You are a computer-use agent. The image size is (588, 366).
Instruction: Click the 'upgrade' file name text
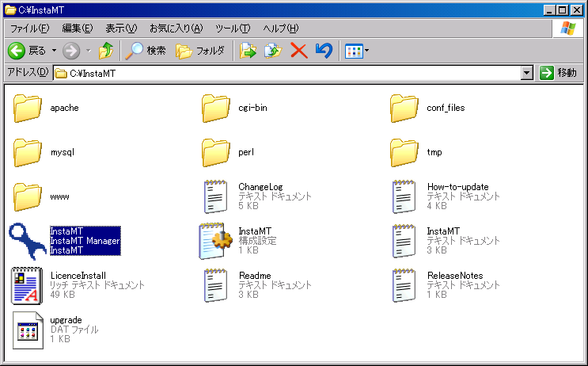click(66, 320)
